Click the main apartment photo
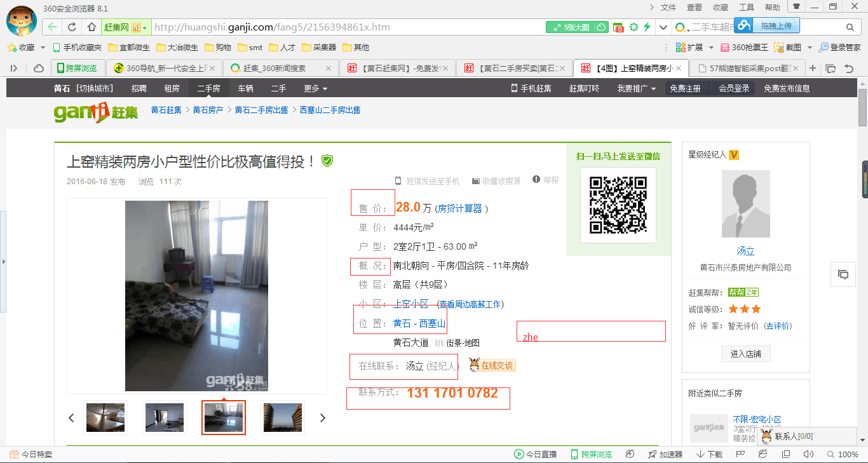Viewport: 868px width, 463px height. 196,296
